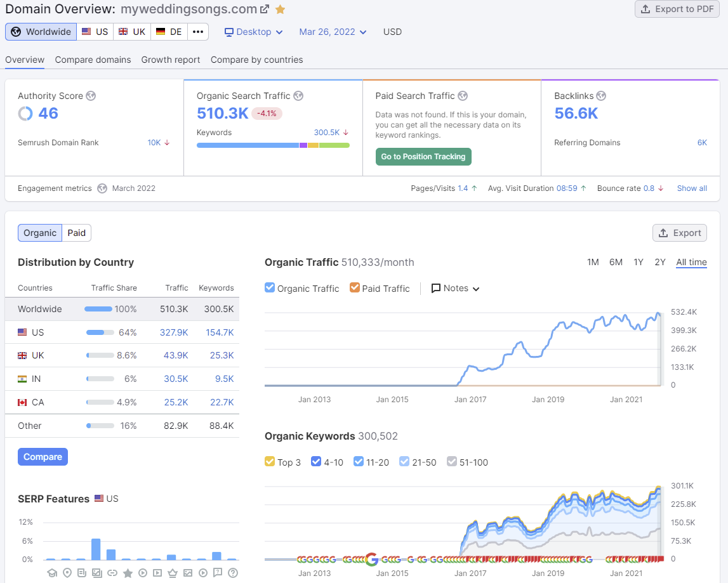Select map pin local pack SERP icon
The image size is (728, 583).
pyautogui.click(x=67, y=573)
